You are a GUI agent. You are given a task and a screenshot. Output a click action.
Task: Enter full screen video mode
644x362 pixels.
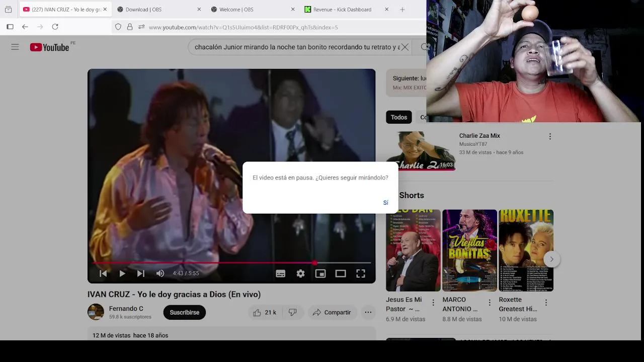pyautogui.click(x=361, y=274)
